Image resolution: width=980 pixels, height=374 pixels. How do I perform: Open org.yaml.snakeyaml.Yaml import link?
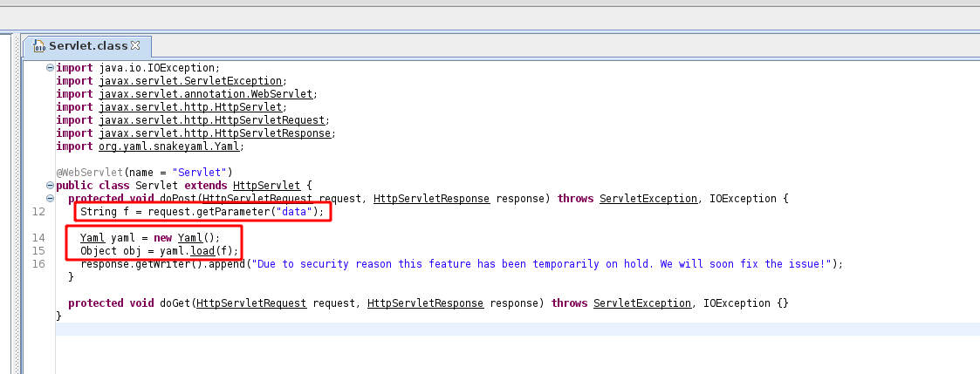pos(168,146)
